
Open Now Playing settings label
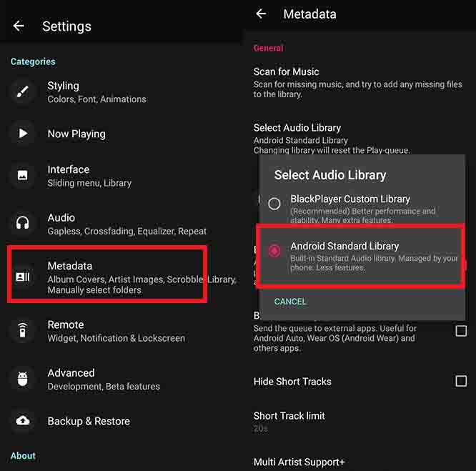coord(76,134)
